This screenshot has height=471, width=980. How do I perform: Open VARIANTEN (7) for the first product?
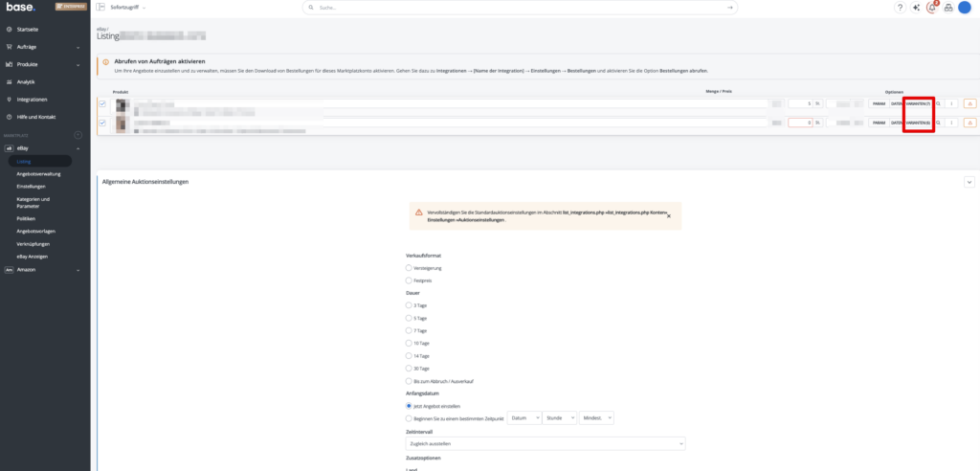(x=919, y=103)
